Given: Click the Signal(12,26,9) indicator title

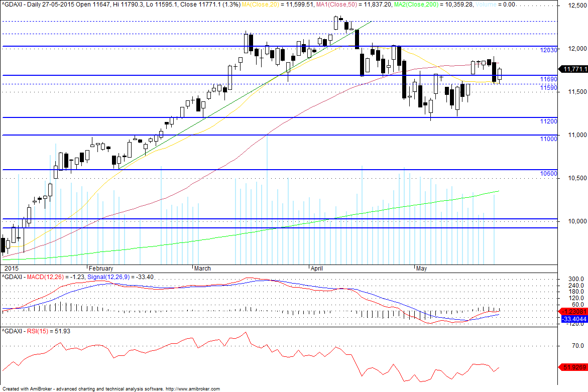Looking at the screenshot, I should [108, 277].
